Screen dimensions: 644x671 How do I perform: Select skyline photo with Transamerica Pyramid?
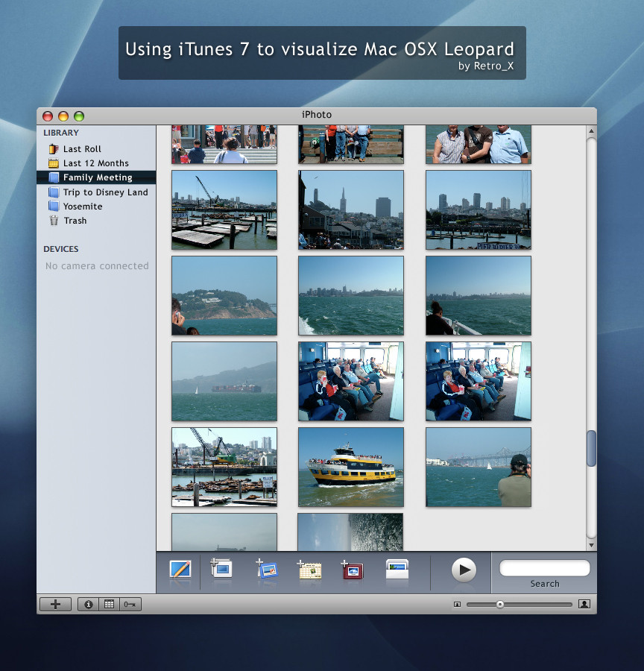351,210
